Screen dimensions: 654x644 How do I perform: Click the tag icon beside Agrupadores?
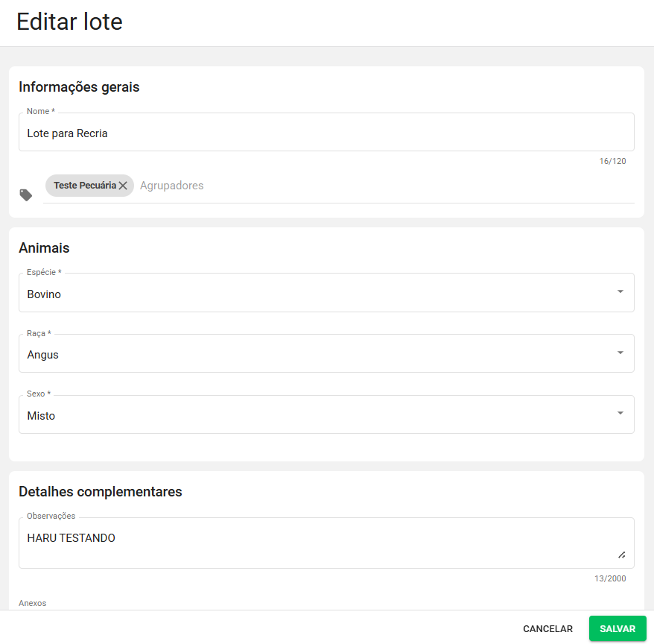pos(26,195)
